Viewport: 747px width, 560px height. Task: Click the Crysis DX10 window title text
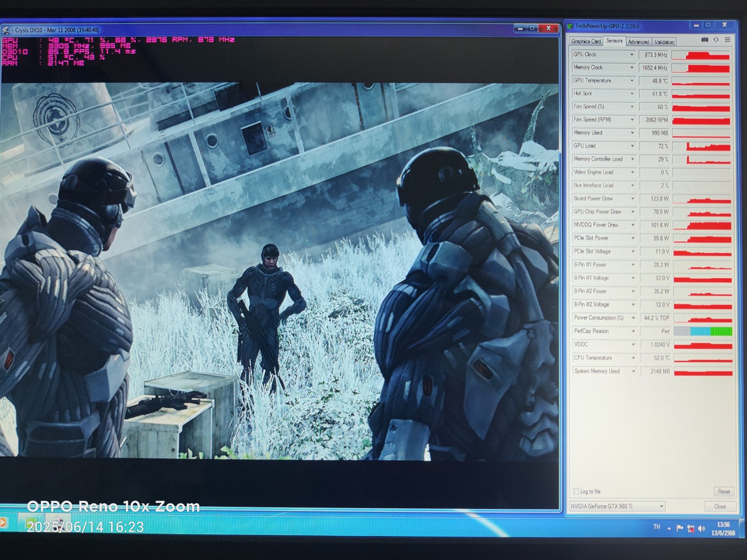tap(57, 30)
